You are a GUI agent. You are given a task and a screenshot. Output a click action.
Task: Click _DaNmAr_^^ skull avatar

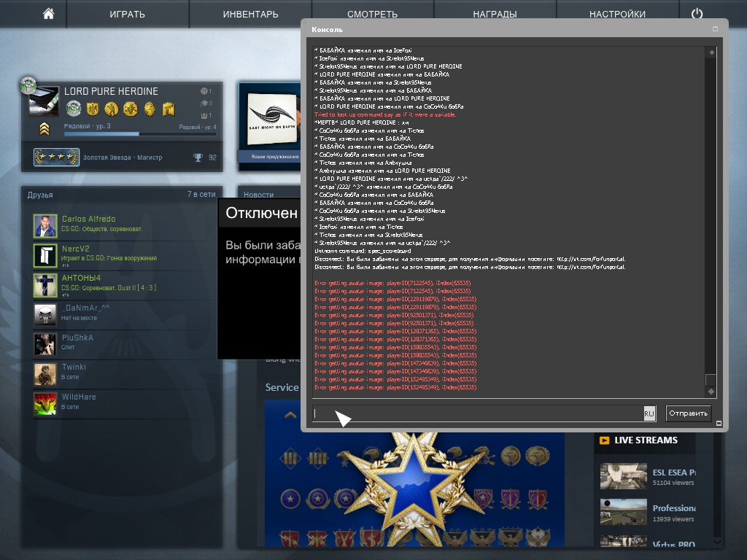click(x=45, y=315)
